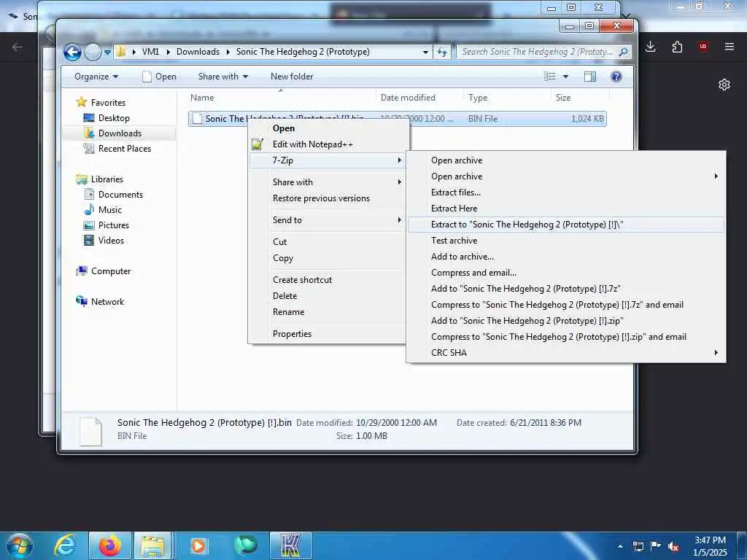Select Downloads in Favorites

tap(120, 133)
